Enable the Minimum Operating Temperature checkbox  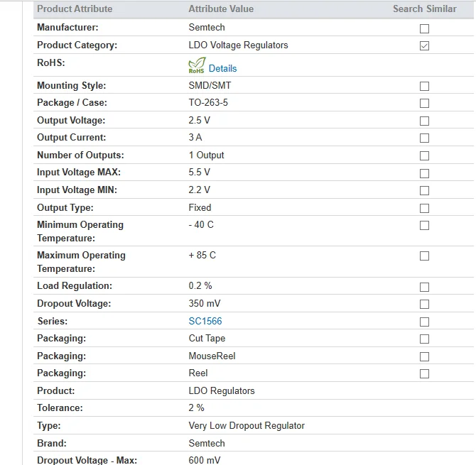pos(424,225)
